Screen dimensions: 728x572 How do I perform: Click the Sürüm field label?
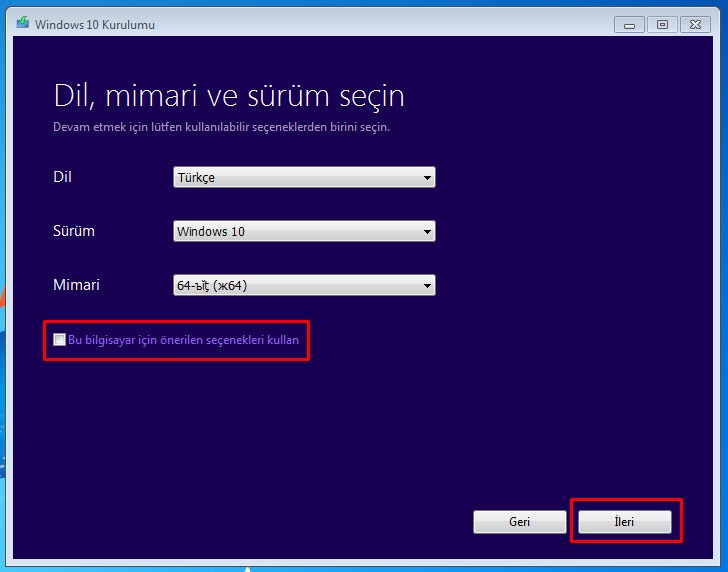[x=73, y=231]
